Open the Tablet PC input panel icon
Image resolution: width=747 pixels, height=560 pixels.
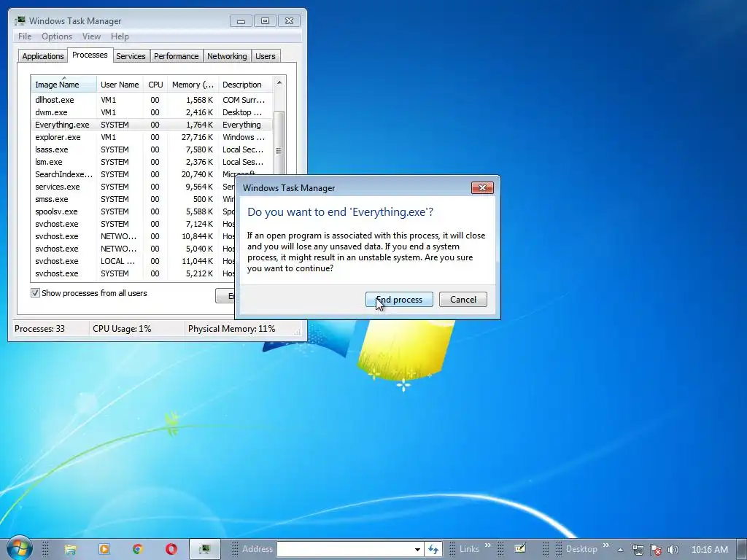click(519, 549)
